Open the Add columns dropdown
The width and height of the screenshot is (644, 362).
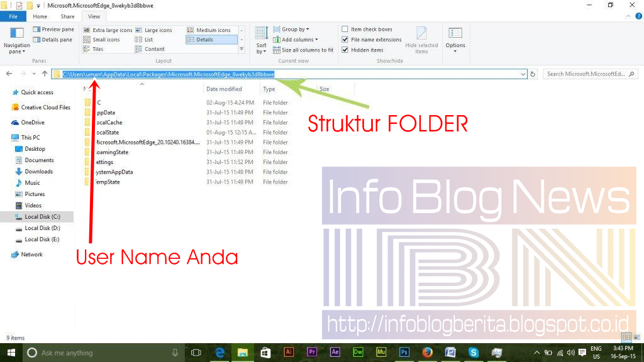(296, 40)
